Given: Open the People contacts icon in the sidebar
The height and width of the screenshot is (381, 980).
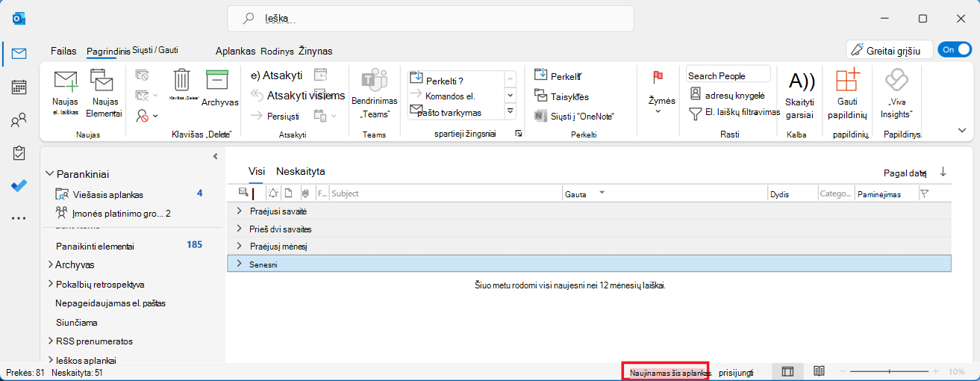Looking at the screenshot, I should (x=19, y=120).
